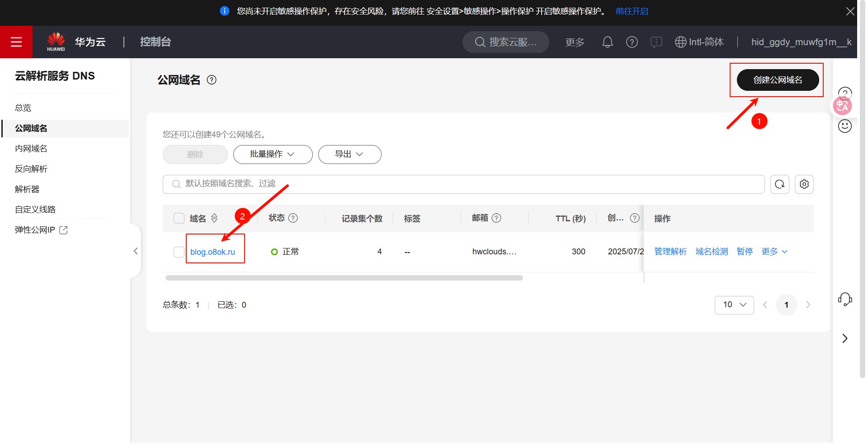Viewport: 868px width, 445px height.
Task: Select the blog.o8ok.ru row checkbox
Action: click(x=179, y=252)
